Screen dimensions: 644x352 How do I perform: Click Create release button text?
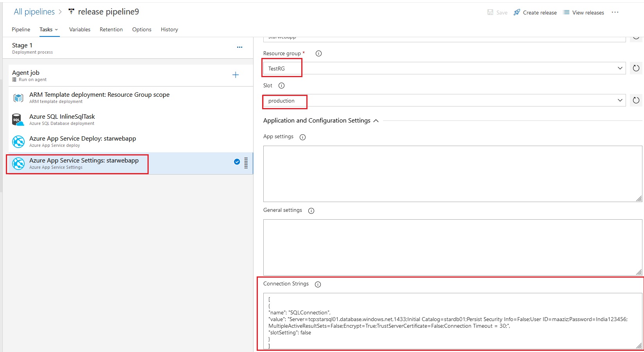540,13
